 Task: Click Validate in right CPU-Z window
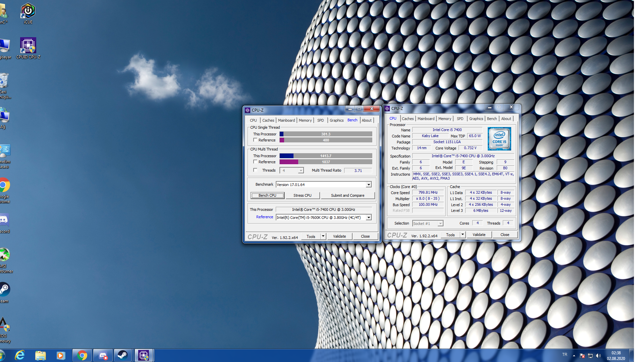click(x=479, y=235)
